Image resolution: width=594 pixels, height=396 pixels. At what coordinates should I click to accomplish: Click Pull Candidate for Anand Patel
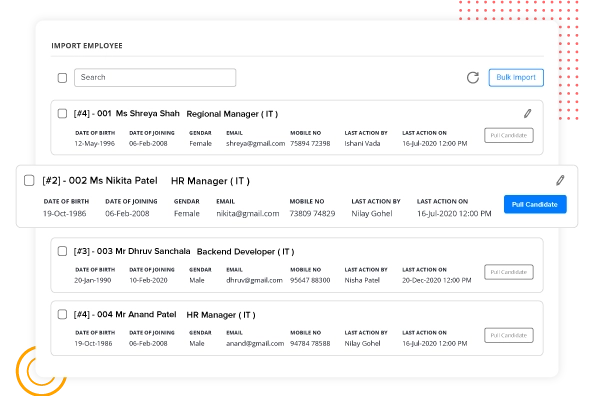(x=509, y=335)
